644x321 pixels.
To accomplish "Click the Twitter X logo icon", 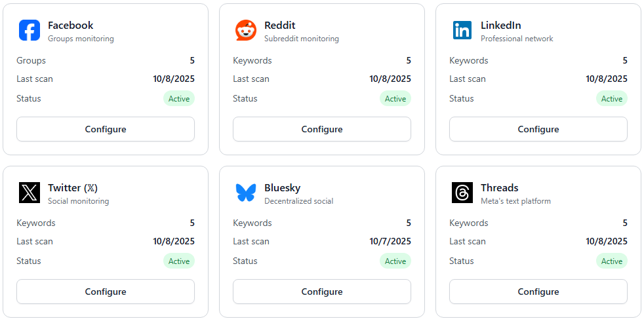I will [x=30, y=193].
